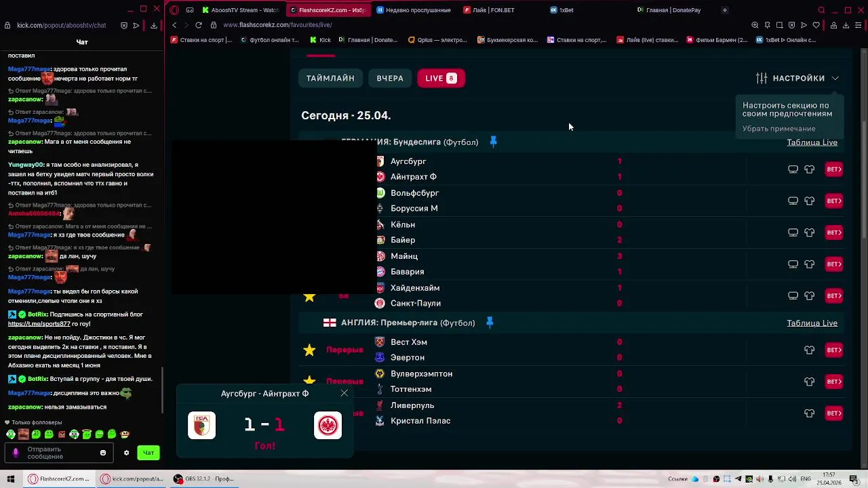Switch to OBS 32.1.2 taskbar item

pyautogui.click(x=203, y=479)
